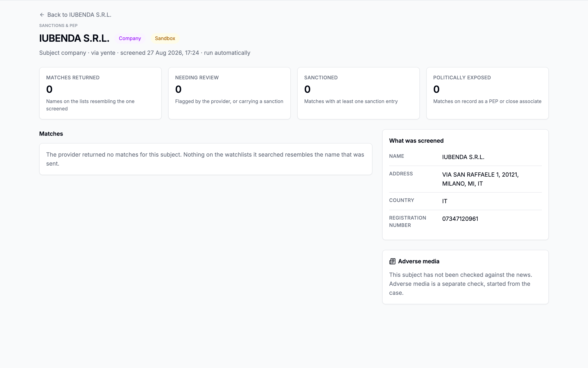
Task: Click 'Matches on record as a PEP' text
Action: [487, 101]
